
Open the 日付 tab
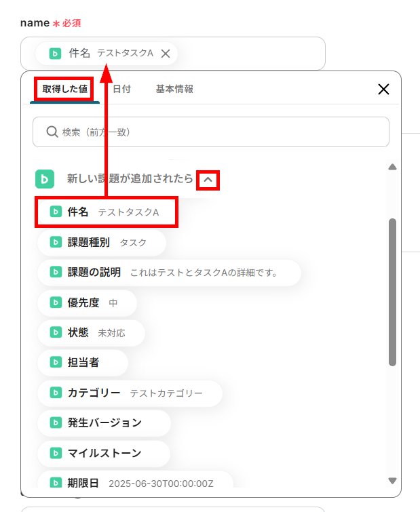pyautogui.click(x=121, y=89)
